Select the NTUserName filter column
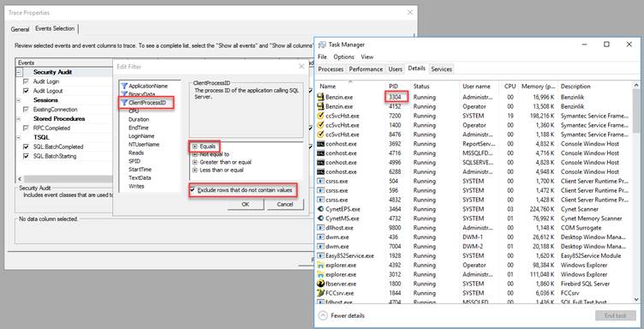The image size is (644, 329). tap(144, 145)
